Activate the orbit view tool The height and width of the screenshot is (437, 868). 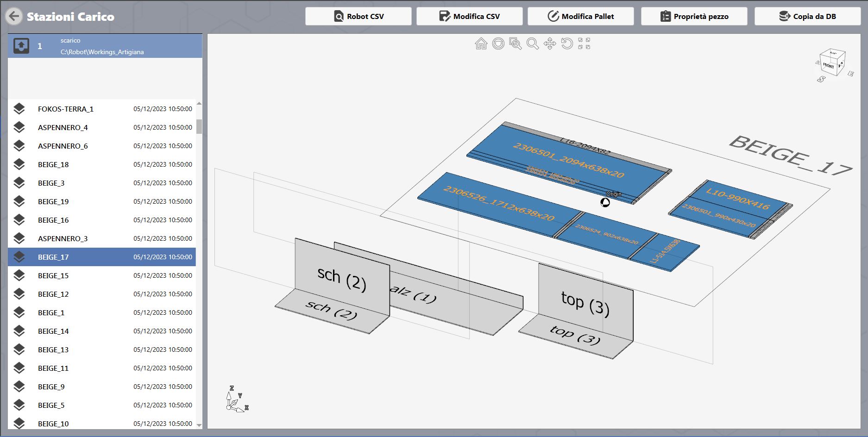(498, 44)
